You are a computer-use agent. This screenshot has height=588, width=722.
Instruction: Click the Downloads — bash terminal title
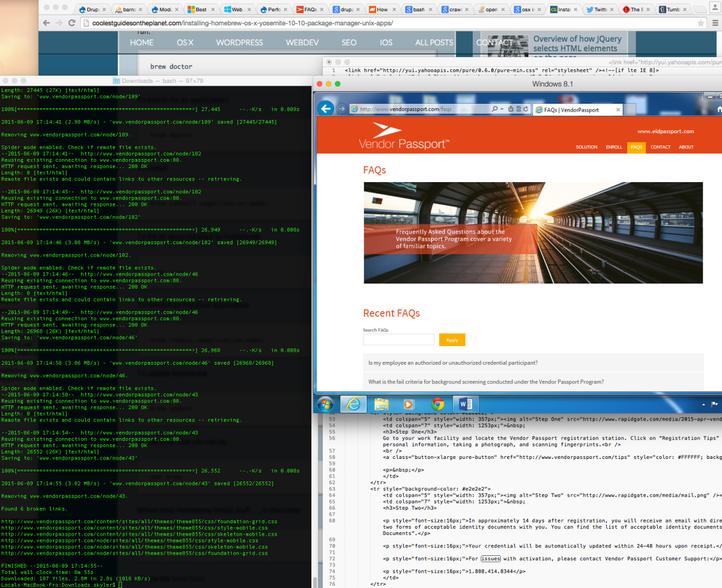tap(162, 81)
